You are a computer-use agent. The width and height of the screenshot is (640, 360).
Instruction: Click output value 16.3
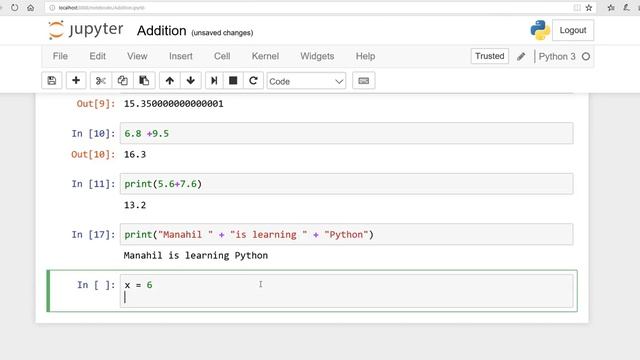pos(135,155)
